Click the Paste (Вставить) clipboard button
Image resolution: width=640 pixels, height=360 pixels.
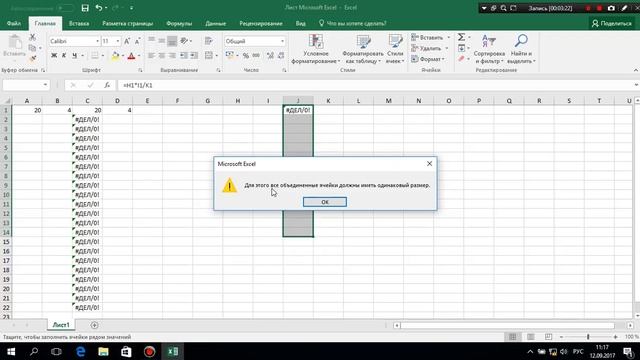click(x=15, y=46)
